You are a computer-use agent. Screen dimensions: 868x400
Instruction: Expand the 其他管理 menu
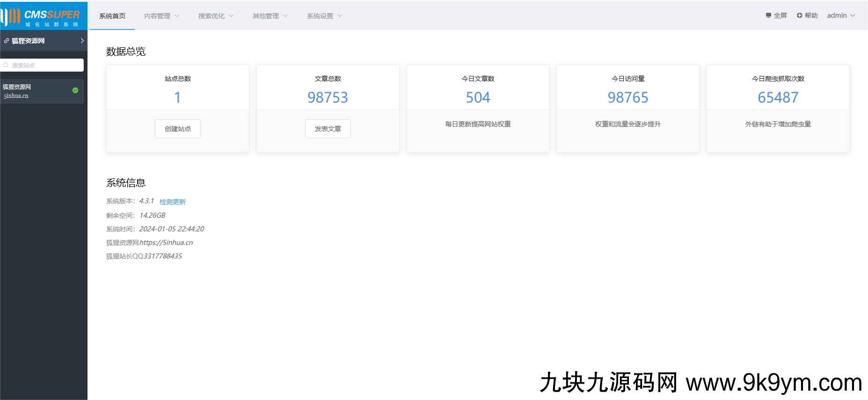tap(270, 16)
